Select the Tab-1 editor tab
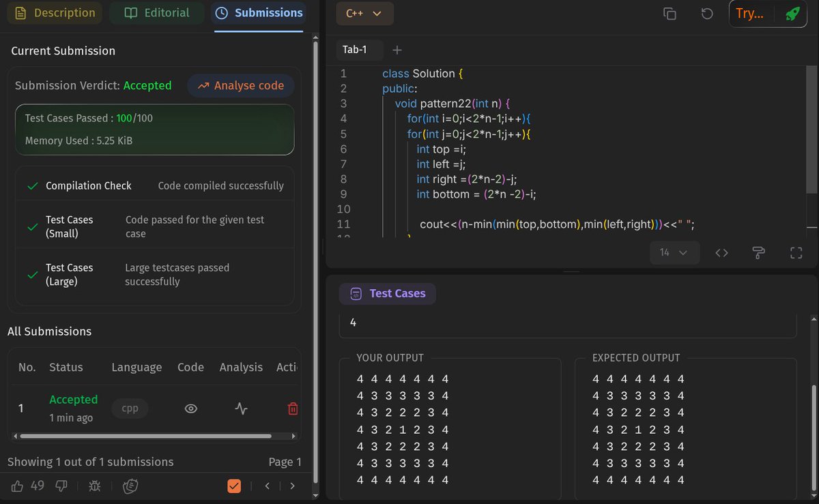The width and height of the screenshot is (819, 504). tap(355, 50)
